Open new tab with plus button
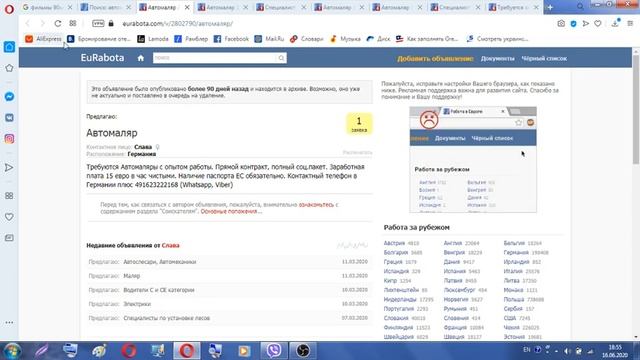The width and height of the screenshot is (640, 360). [550, 7]
